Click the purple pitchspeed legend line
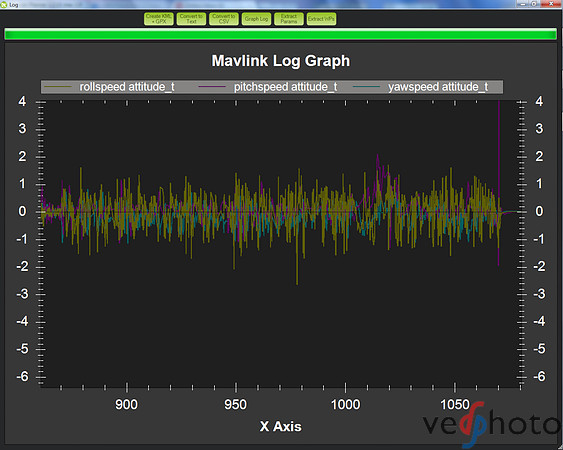This screenshot has height=450, width=563. tap(212, 87)
